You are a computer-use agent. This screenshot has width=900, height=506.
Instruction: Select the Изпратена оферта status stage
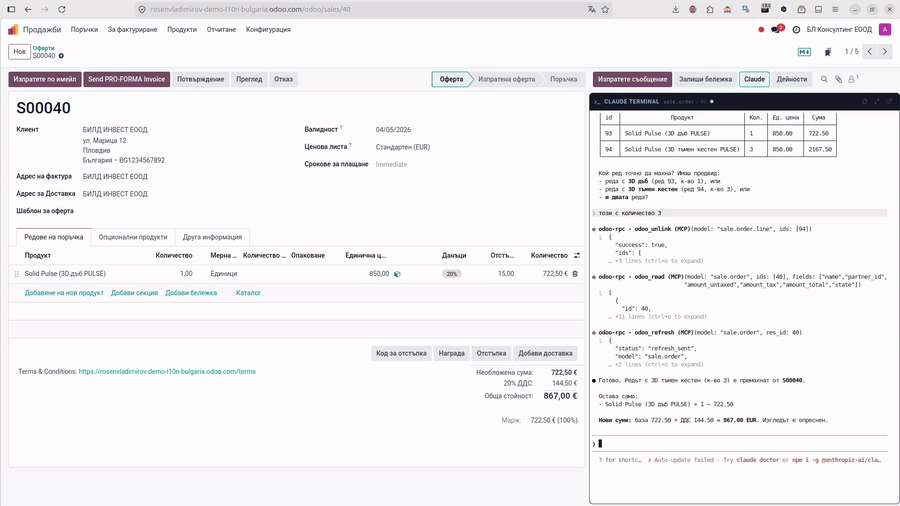(506, 79)
